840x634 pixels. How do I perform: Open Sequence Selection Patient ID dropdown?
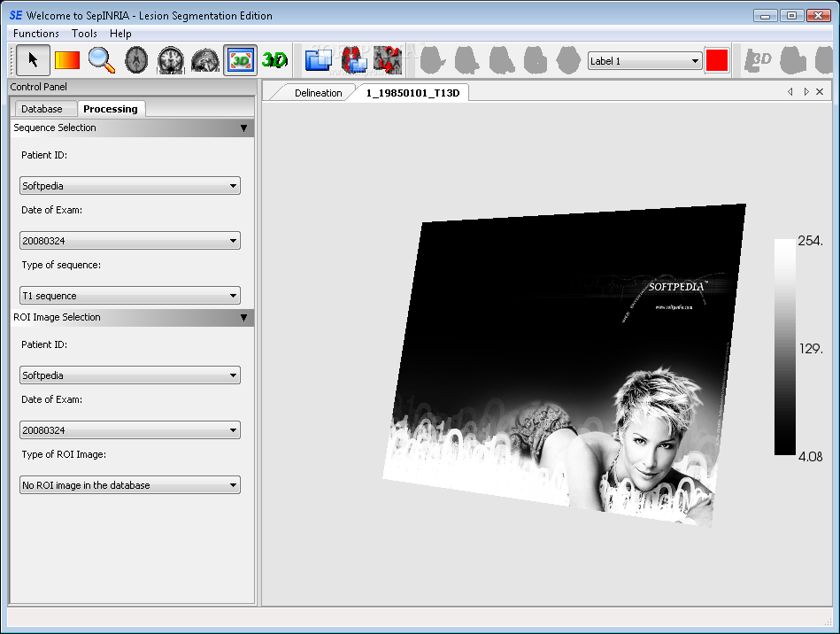(130, 186)
